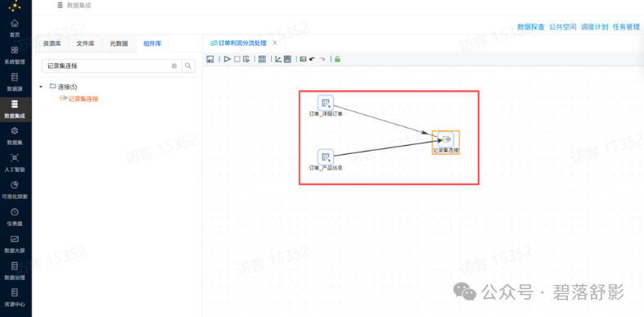The width and height of the screenshot is (644, 317).
Task: Select 数据集成 in the sidebar
Action: coord(15,110)
